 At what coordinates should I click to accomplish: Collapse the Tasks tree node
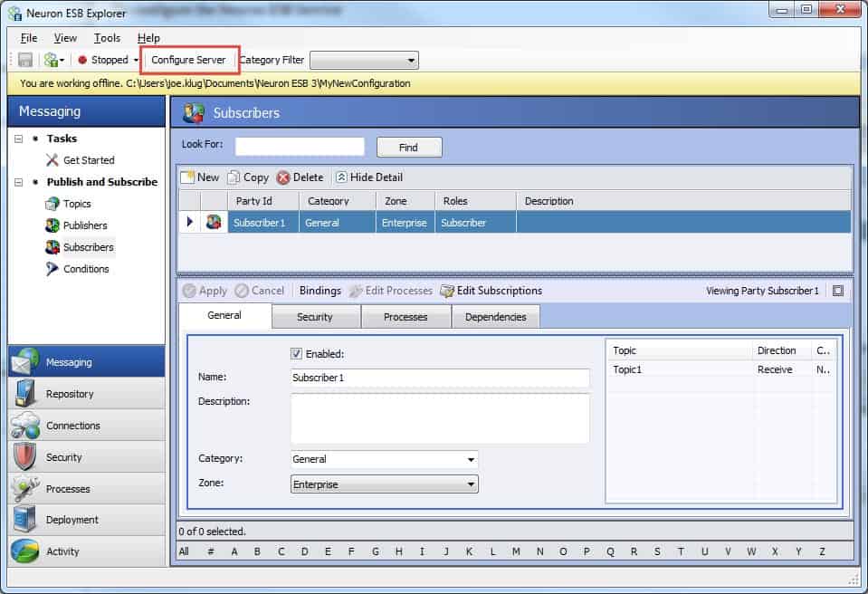tap(18, 139)
